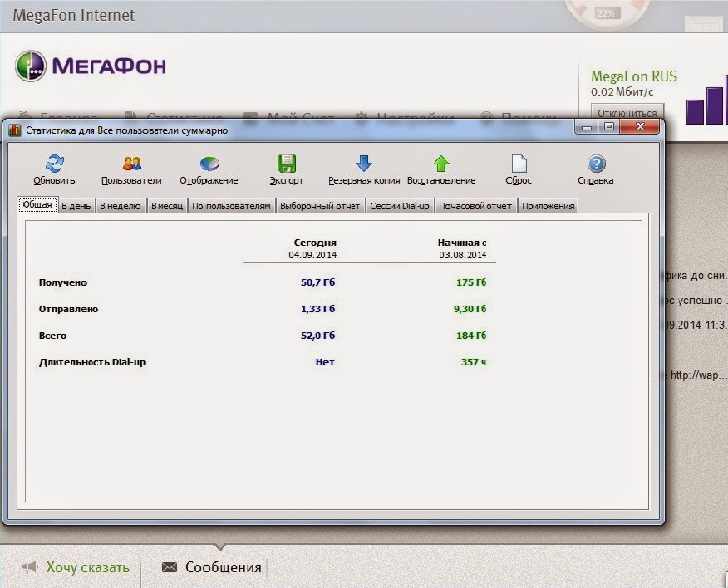Screen dimensions: 728x588
Task: Switch to the В неделю tab
Action: tap(121, 206)
